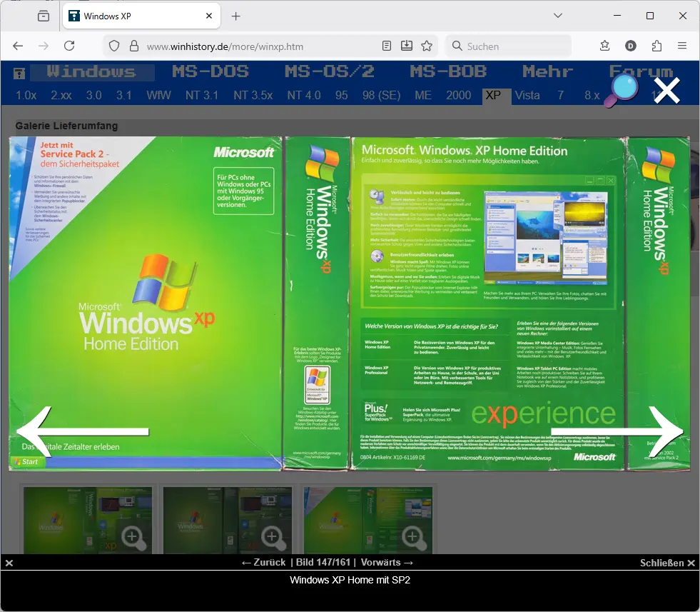Image resolution: width=700 pixels, height=612 pixels.
Task: Go to previous image with left arrow
Action: pos(82,431)
